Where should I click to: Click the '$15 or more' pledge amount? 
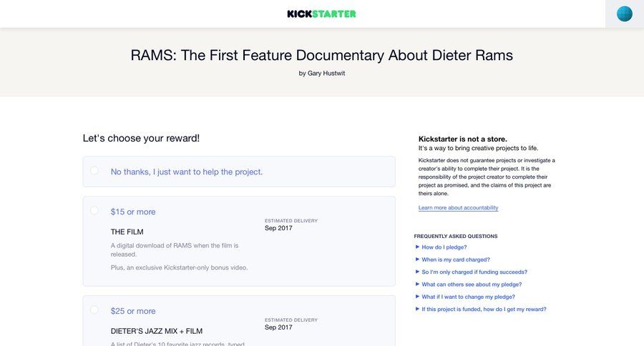tap(133, 212)
